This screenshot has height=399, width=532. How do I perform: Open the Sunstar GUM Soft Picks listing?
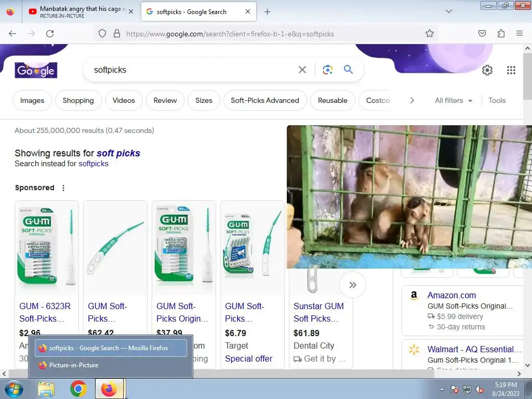tap(318, 312)
